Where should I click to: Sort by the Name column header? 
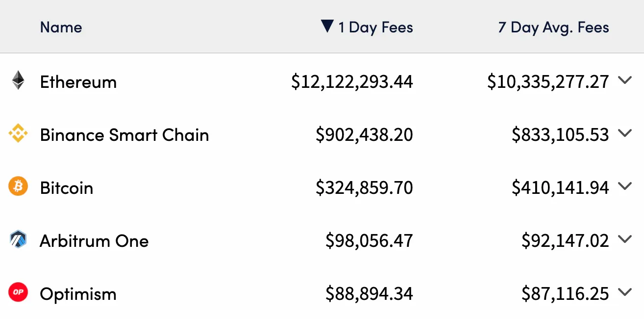pyautogui.click(x=61, y=27)
